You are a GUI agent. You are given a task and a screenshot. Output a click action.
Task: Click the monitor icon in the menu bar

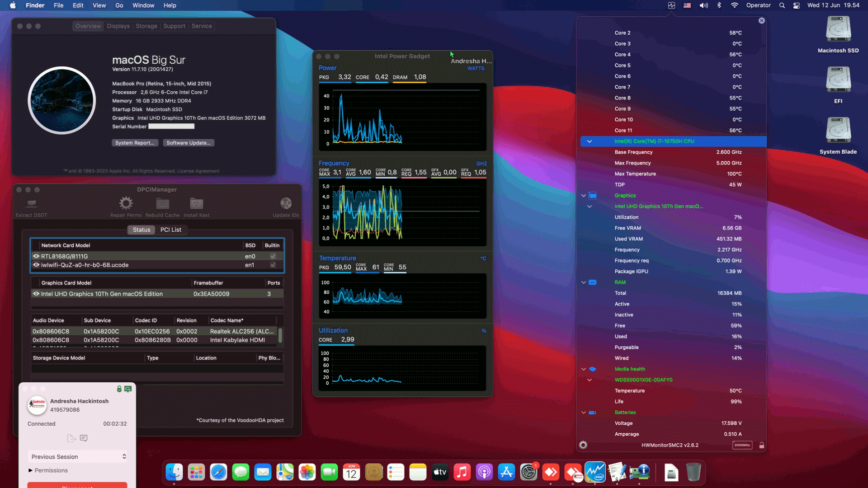pyautogui.click(x=671, y=5)
